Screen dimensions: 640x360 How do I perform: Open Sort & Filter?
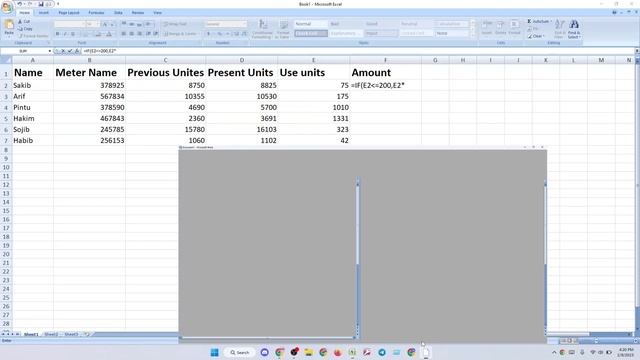(560, 29)
